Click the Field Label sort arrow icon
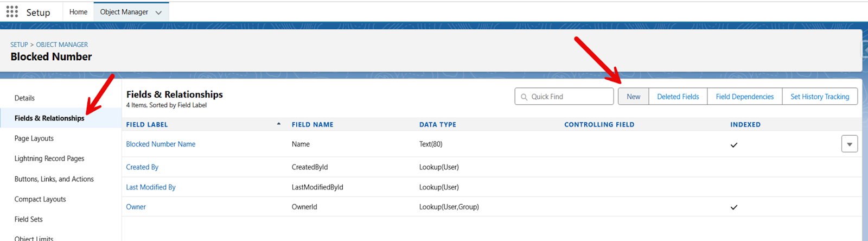 279,124
